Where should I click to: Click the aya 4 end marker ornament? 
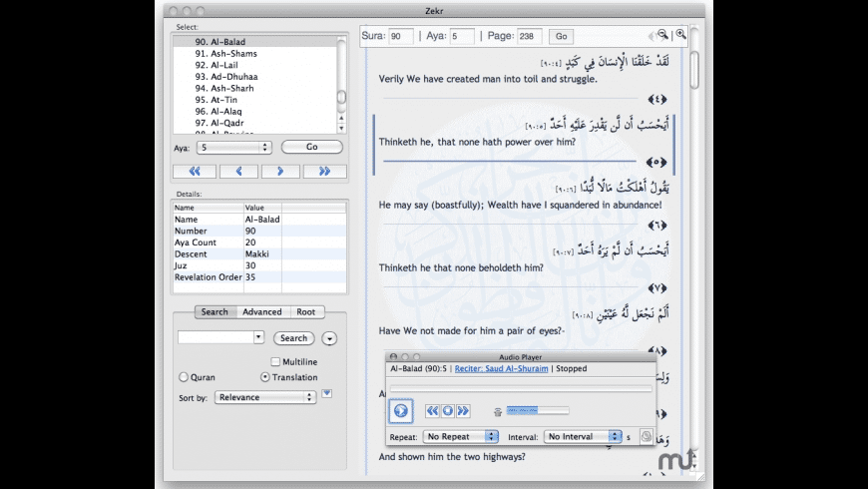(657, 100)
